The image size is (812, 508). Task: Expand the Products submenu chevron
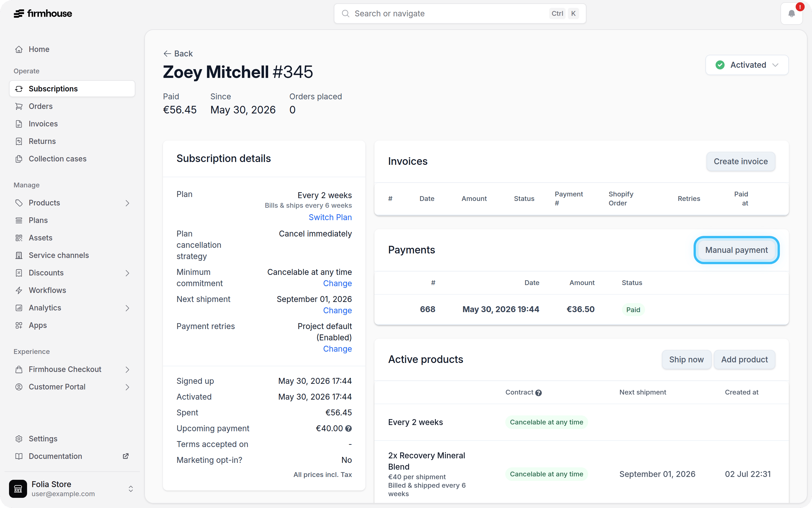tap(127, 203)
